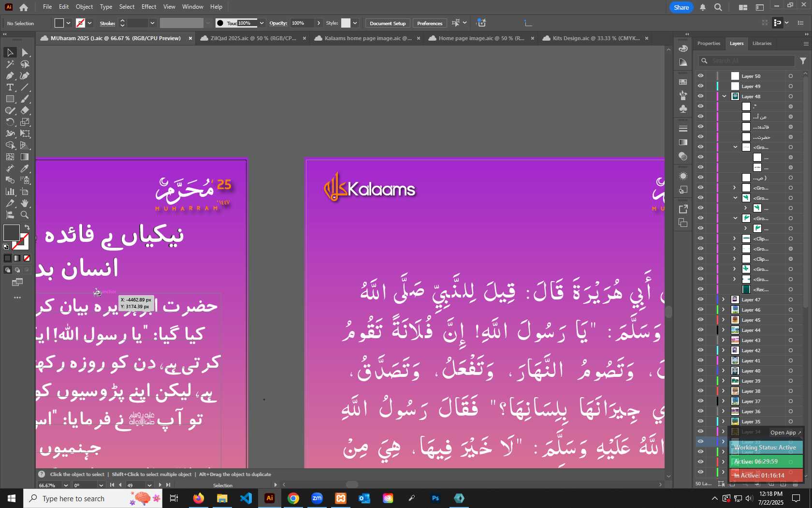Image resolution: width=812 pixels, height=508 pixels.
Task: Select the Scale tool
Action: (25, 122)
